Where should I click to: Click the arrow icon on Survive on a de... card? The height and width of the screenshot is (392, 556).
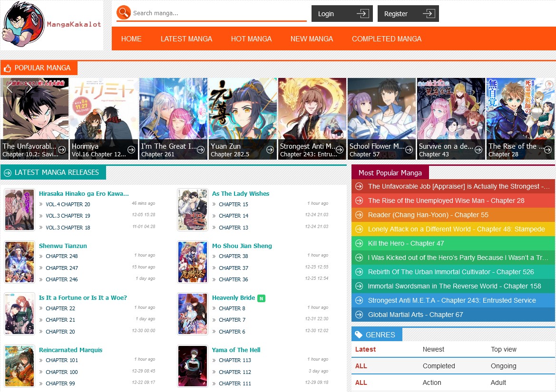pos(478,150)
